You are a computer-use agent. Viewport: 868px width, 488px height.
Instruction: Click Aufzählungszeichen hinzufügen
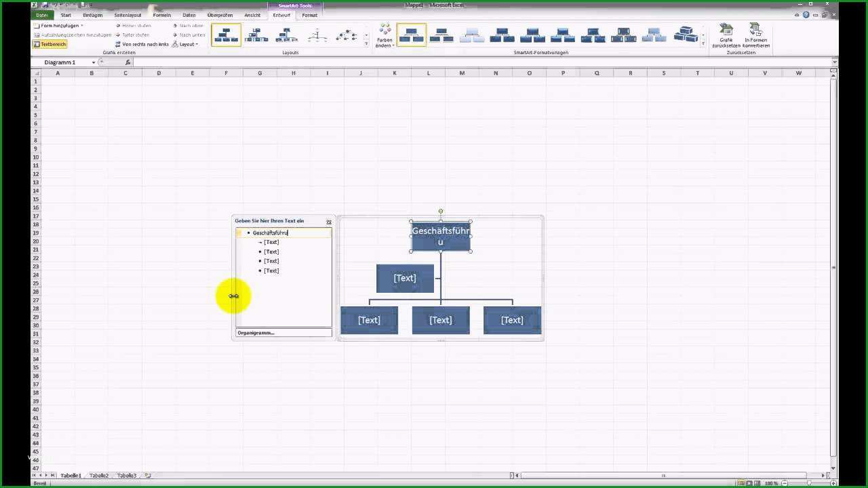tap(72, 35)
